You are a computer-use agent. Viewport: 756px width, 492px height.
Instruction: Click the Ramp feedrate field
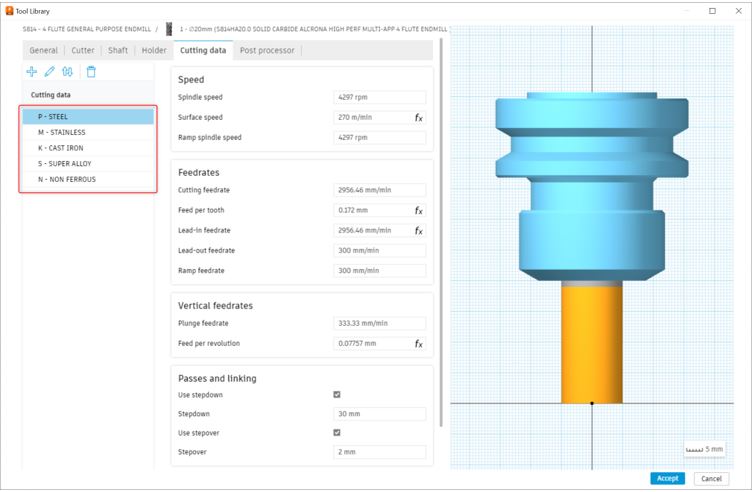click(x=379, y=271)
